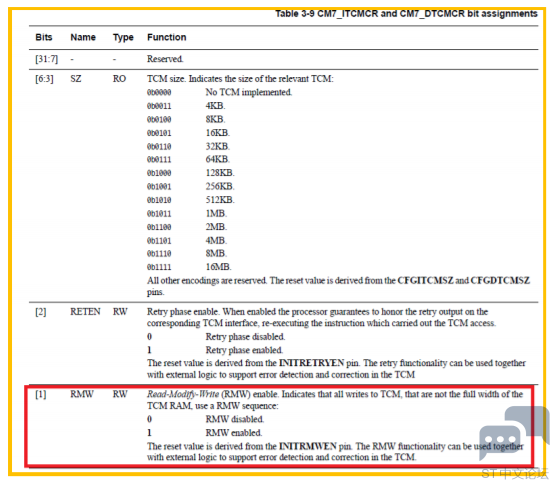
Task: Click the '[2]' bits cell
Action: tap(41, 312)
